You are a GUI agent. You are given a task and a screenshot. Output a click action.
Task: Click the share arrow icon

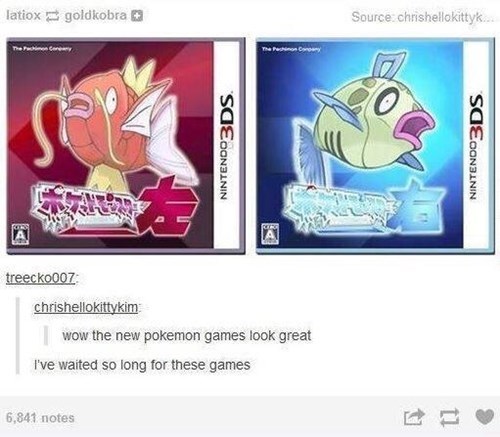pos(414,417)
